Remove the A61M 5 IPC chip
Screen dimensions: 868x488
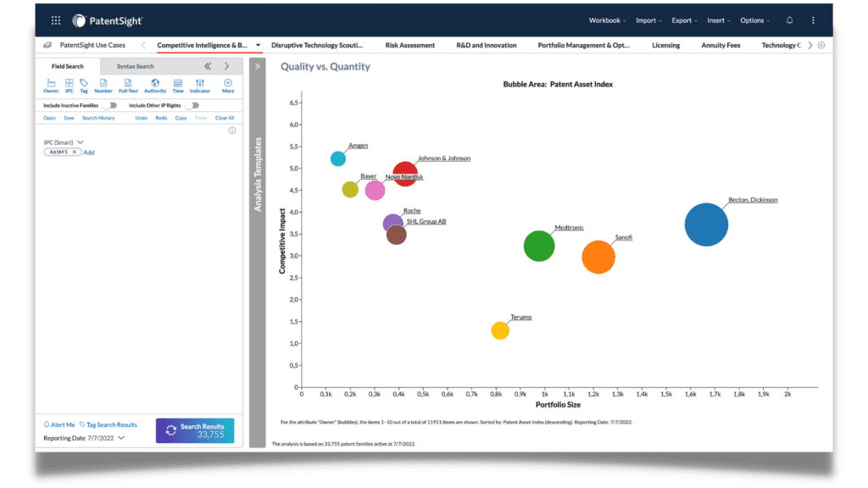(75, 152)
